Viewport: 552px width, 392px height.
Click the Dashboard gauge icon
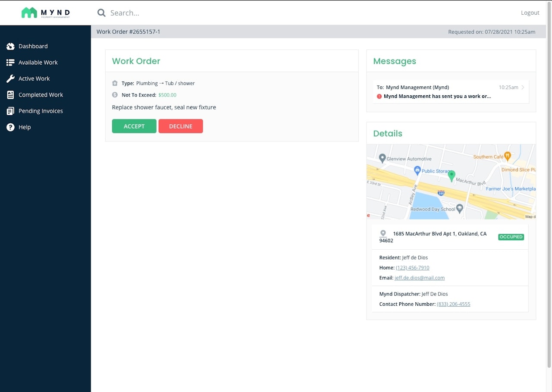tap(10, 46)
